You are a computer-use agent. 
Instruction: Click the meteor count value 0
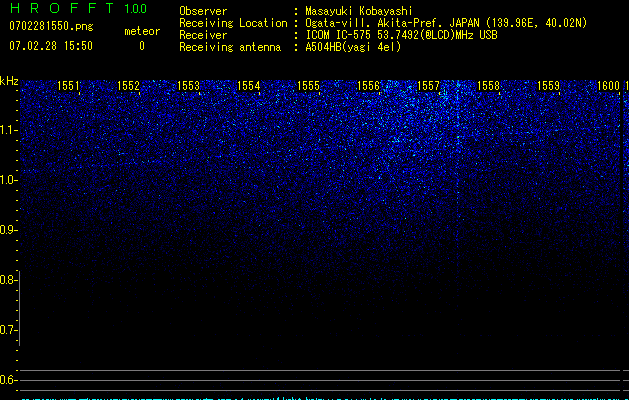(x=142, y=46)
